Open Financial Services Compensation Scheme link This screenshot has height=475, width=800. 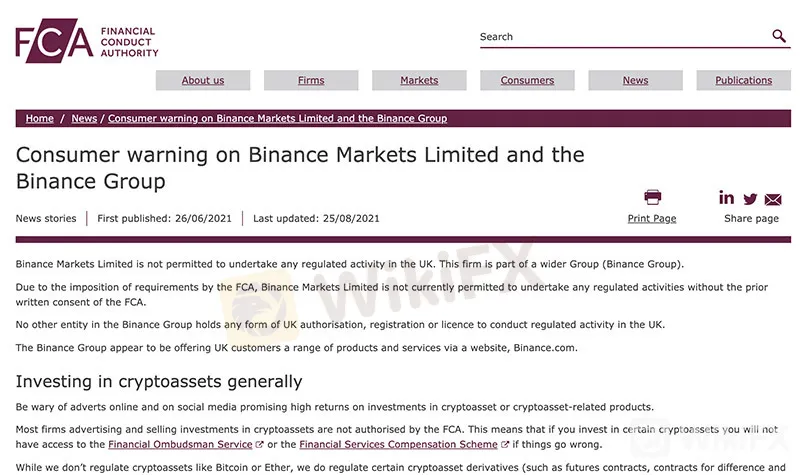398,443
